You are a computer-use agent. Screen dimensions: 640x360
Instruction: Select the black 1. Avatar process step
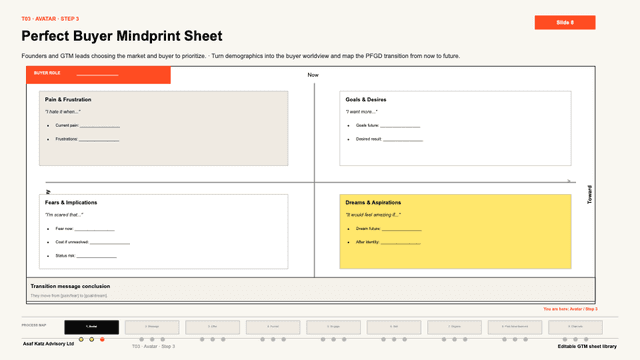click(91, 327)
